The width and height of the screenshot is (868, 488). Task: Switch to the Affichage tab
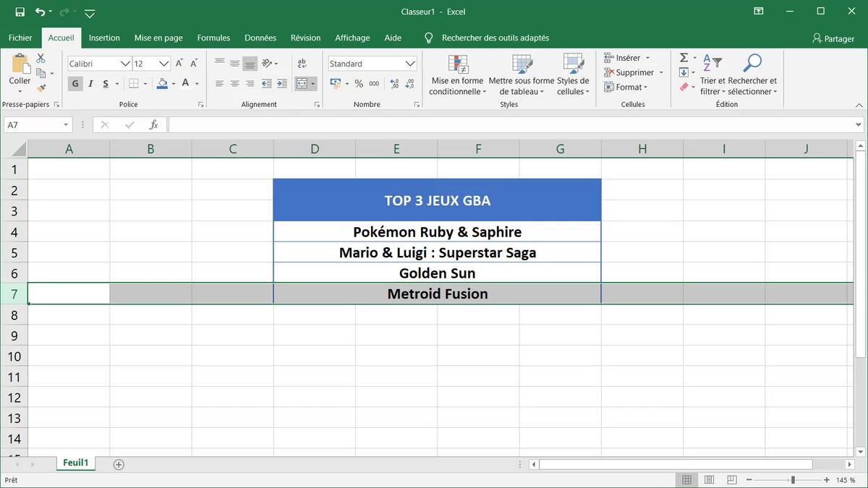click(352, 38)
